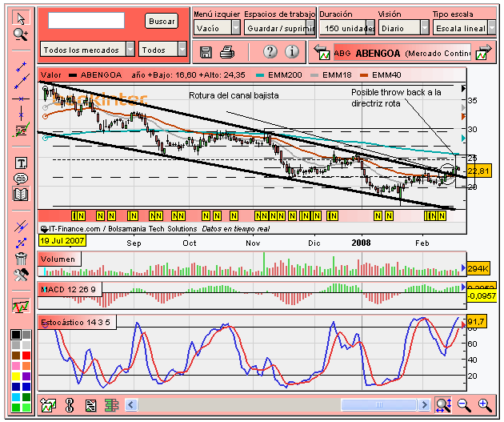Select the black color swatch

point(16,335)
